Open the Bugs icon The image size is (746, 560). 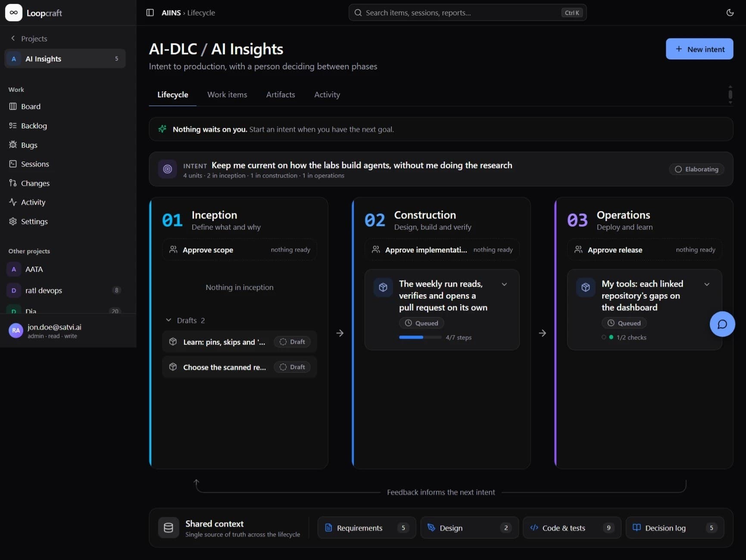coord(13,145)
